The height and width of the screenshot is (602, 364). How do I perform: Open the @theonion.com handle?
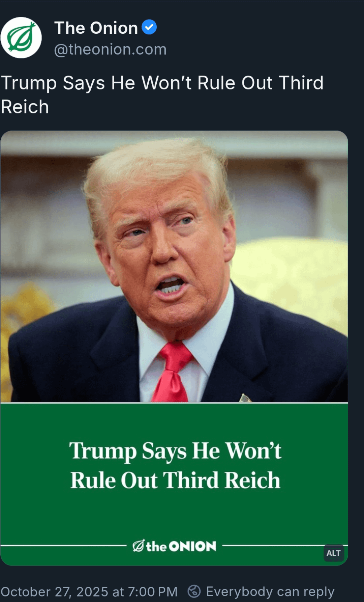pos(110,49)
